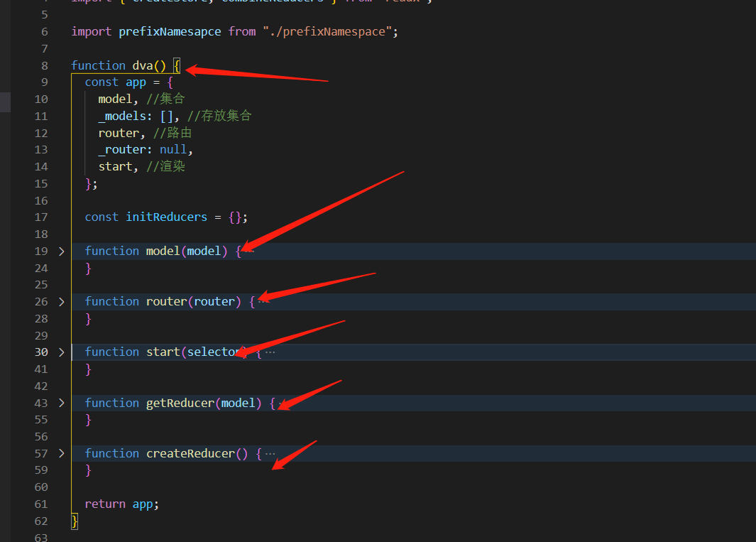Image resolution: width=756 pixels, height=542 pixels.
Task: Expand folded function model on line 19
Action: (x=61, y=251)
